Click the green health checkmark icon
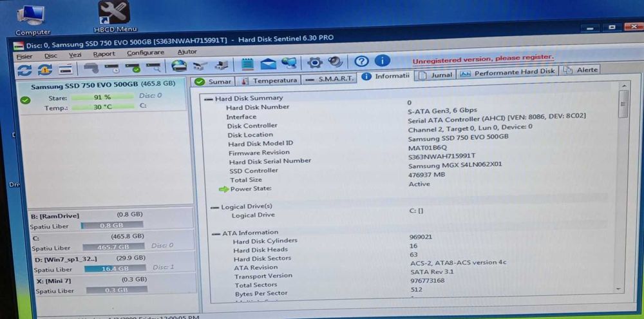This screenshot has width=644, height=319. pos(25,100)
